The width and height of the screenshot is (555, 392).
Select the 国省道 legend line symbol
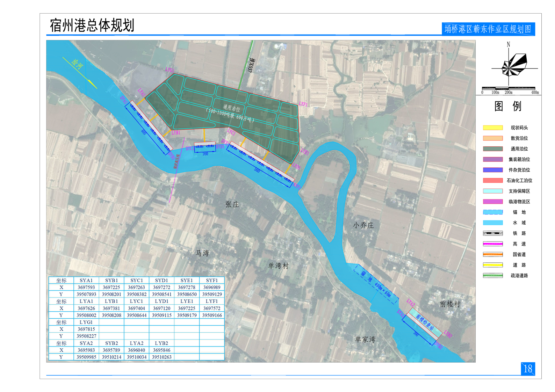coord(492,254)
